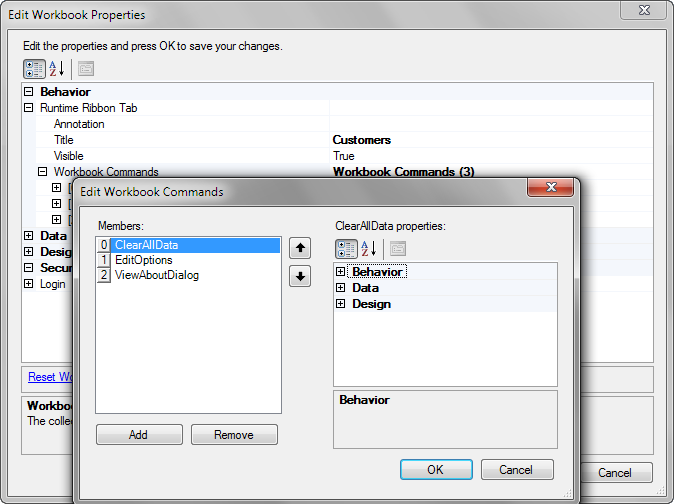Move selected member down with arrow button

pyautogui.click(x=300, y=276)
